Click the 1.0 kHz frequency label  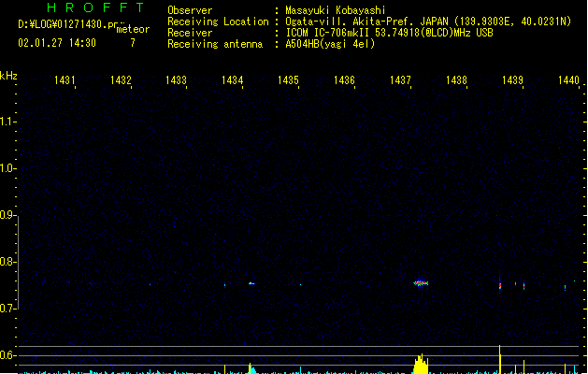pos(7,168)
